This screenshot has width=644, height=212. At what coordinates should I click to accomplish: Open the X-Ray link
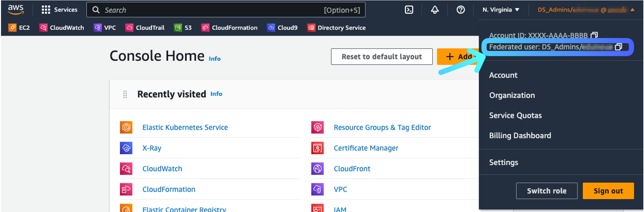pos(152,148)
